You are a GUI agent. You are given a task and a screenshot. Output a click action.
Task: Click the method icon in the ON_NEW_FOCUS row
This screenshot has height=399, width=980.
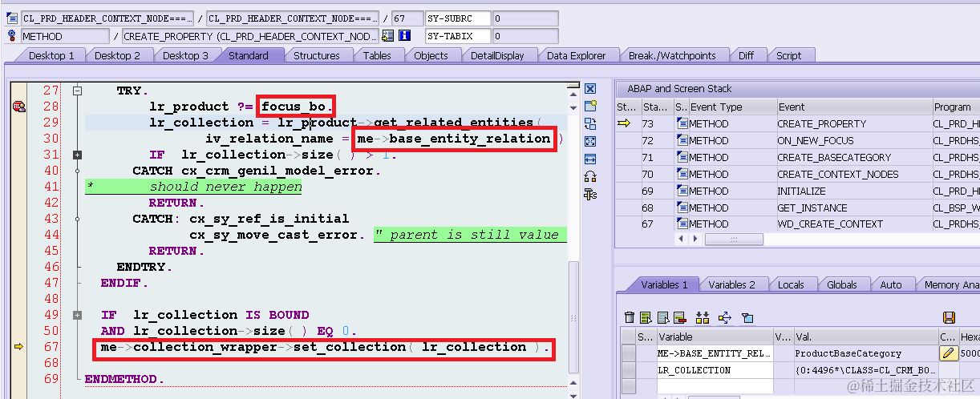[x=682, y=140]
